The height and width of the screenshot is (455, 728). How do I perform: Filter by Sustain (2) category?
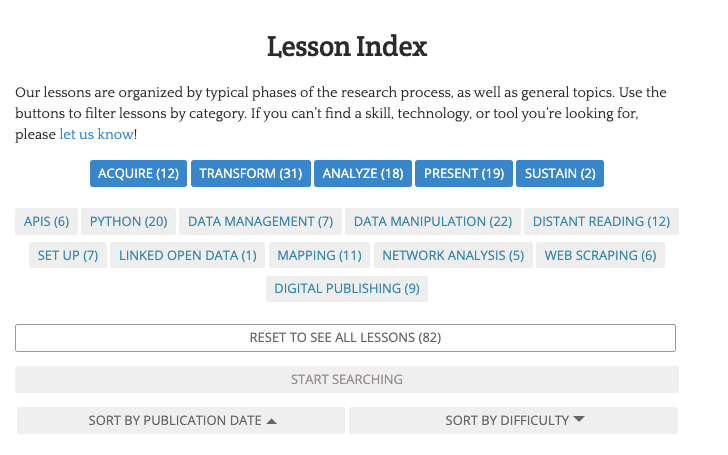(x=560, y=174)
